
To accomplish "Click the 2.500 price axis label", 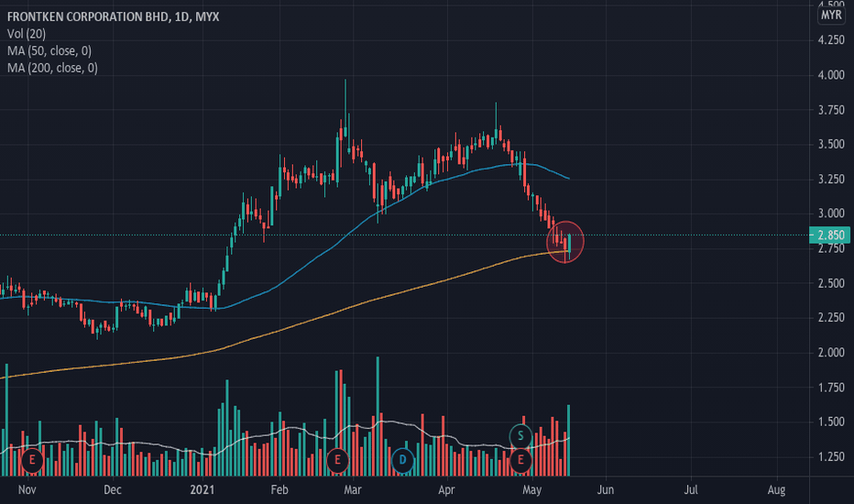I will (x=831, y=283).
